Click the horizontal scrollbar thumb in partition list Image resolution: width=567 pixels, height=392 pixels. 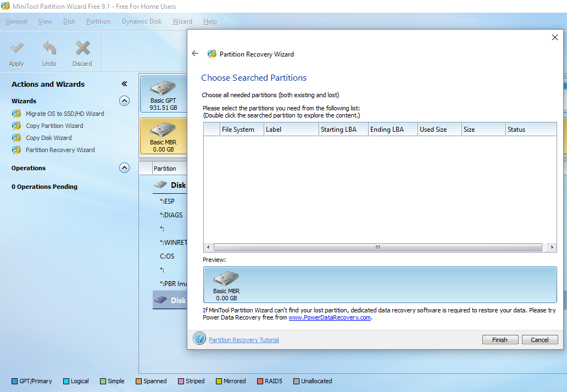point(378,248)
